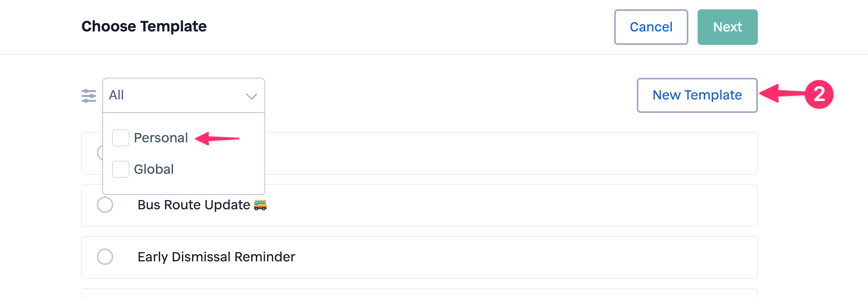Click the bus emoji icon
This screenshot has height=299, width=868.
point(261,205)
